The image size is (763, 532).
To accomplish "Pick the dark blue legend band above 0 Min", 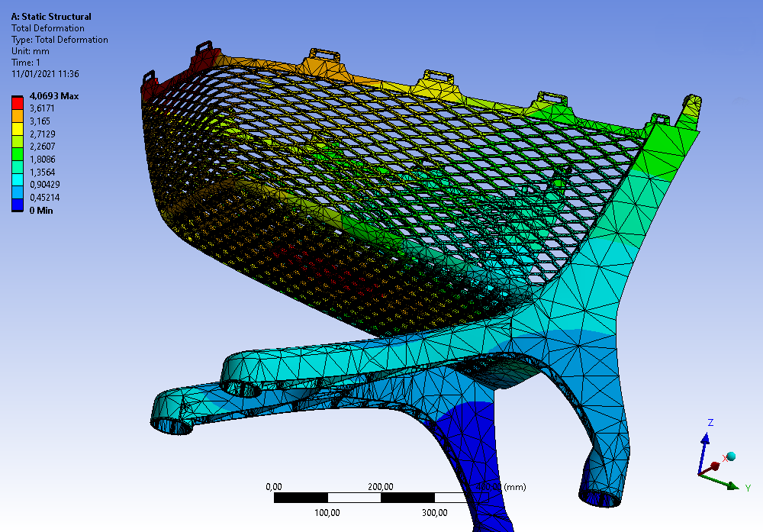I will point(18,205).
